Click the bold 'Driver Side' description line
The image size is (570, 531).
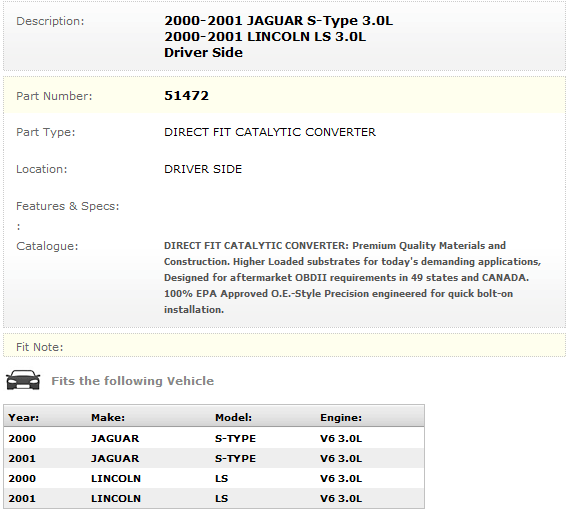pos(203,53)
